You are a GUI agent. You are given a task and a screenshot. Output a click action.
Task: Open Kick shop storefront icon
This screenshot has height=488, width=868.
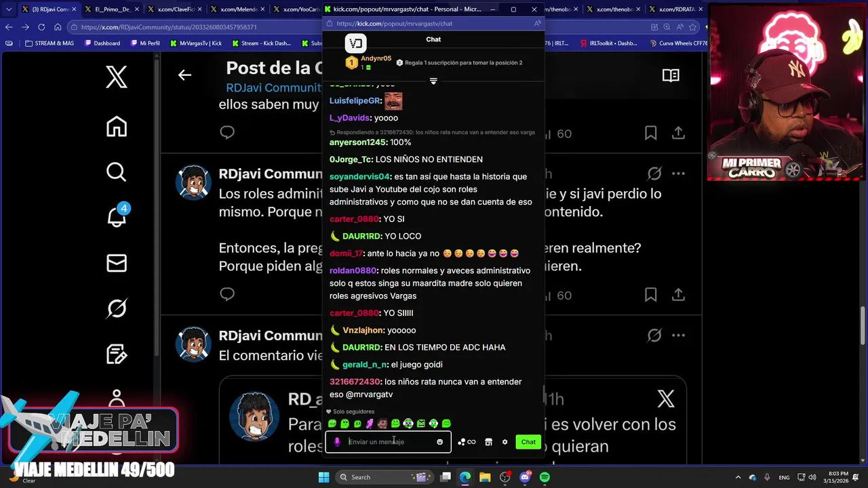[488, 442]
